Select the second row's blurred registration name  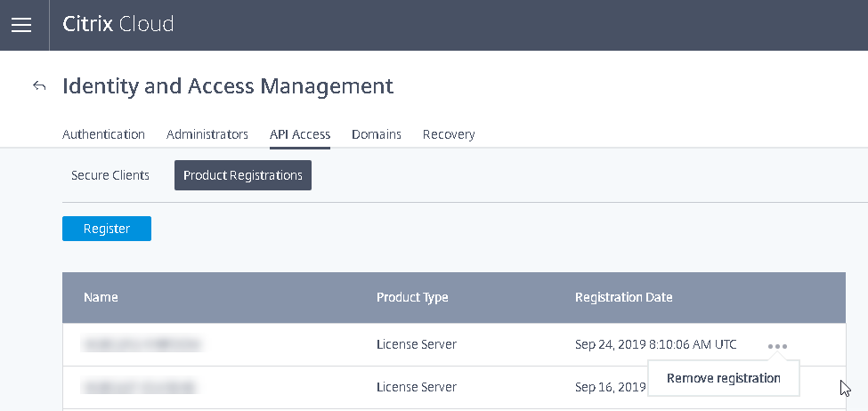139,387
